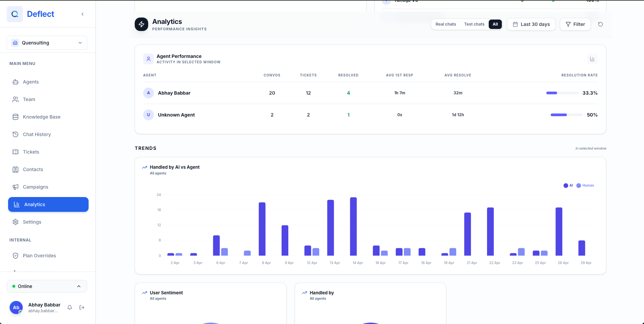Click the Abhay Babbar profile name in sidebar
Viewport: 644px width, 324px height.
click(x=44, y=305)
